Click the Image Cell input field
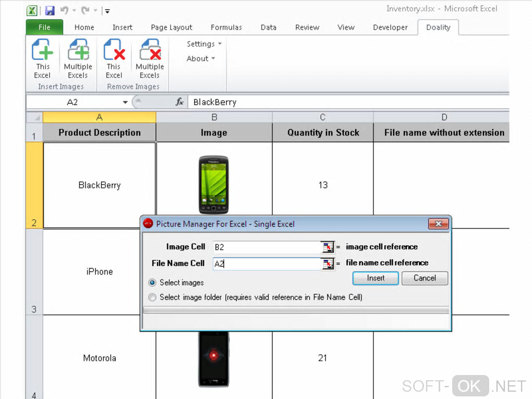 point(267,247)
